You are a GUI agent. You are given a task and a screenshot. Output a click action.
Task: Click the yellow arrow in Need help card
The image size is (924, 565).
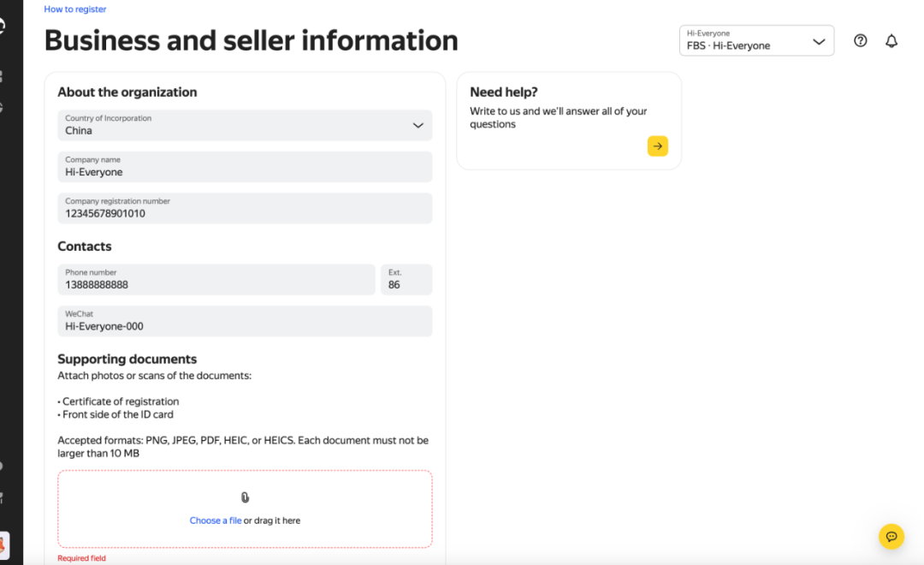pos(657,146)
